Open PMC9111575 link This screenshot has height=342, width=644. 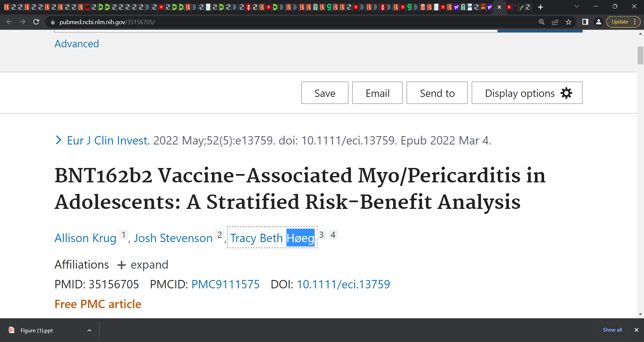[x=225, y=284]
